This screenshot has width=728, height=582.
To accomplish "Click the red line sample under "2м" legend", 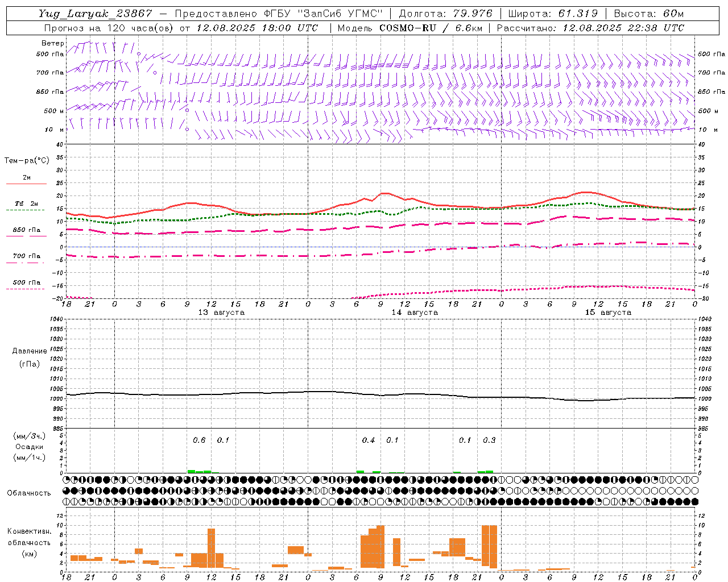I will 26,184.
